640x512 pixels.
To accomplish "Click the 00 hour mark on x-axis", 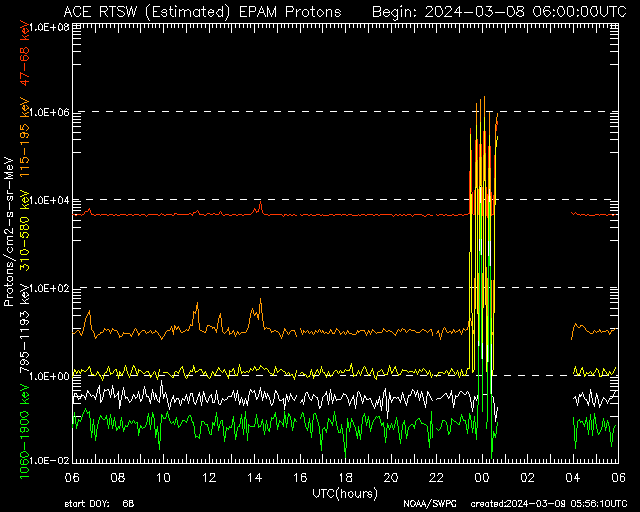I will (x=482, y=477).
